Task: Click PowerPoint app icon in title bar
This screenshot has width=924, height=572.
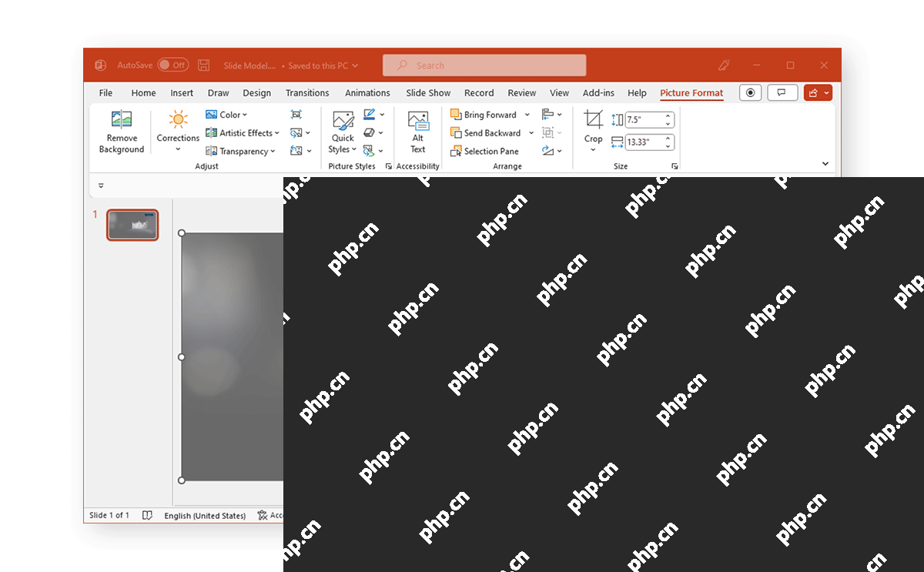Action: pos(101,65)
